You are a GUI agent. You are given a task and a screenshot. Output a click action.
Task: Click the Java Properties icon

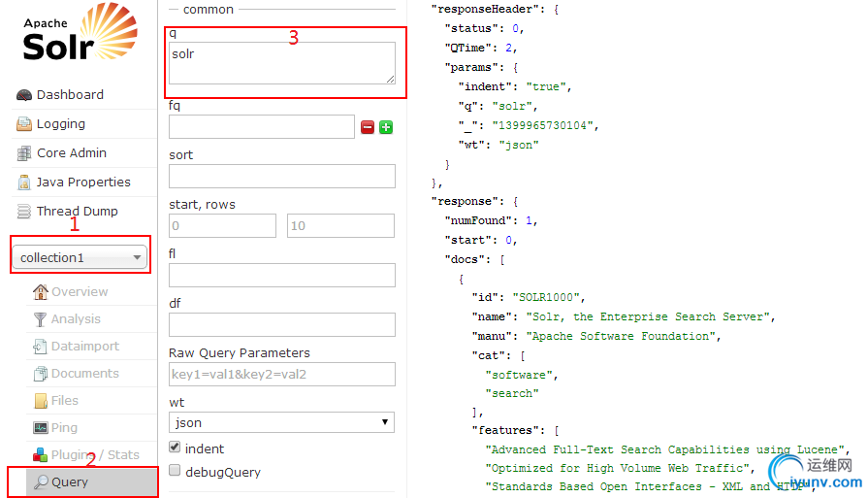(24, 183)
